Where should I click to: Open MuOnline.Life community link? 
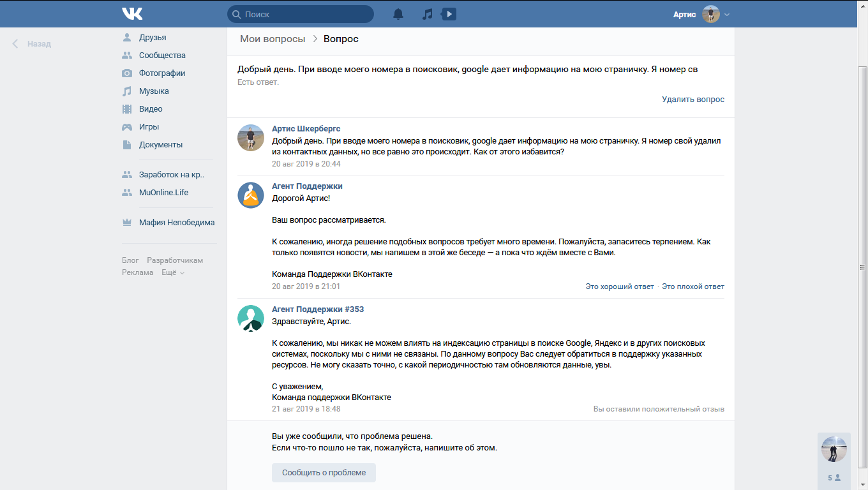coord(163,193)
